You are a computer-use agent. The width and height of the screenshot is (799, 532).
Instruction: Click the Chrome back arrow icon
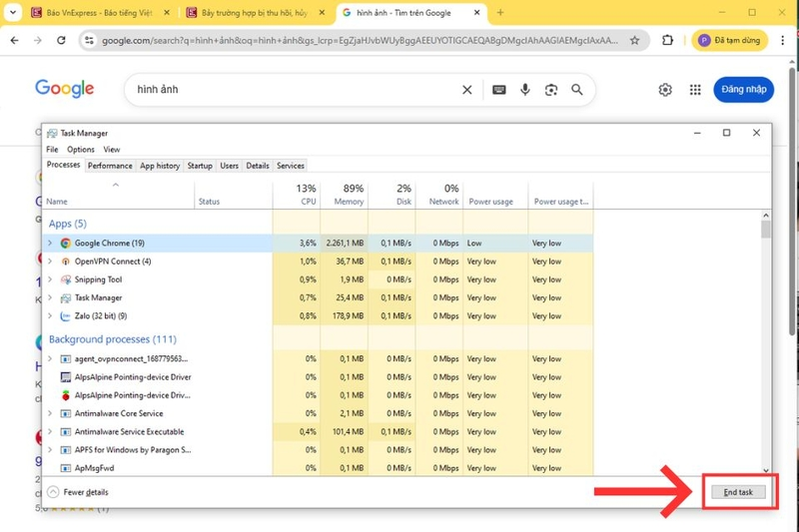pos(14,40)
